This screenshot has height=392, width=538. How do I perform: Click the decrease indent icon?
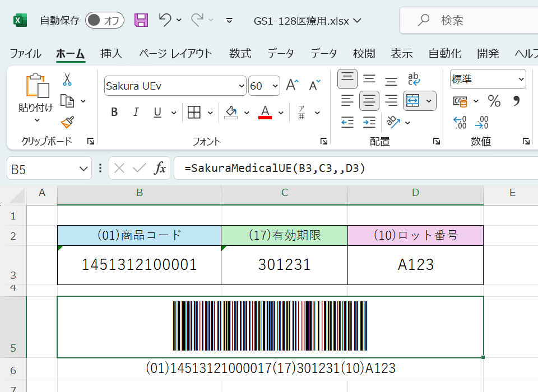coord(347,122)
